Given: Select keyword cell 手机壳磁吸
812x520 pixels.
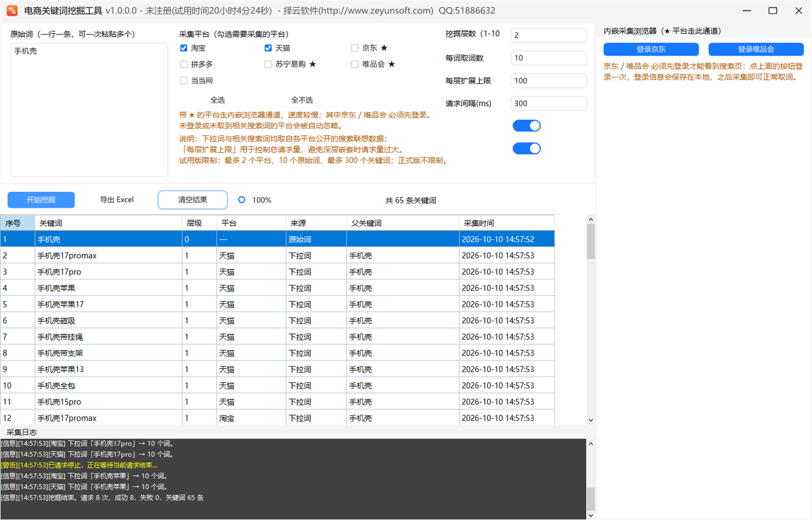Looking at the screenshot, I should click(x=109, y=321).
